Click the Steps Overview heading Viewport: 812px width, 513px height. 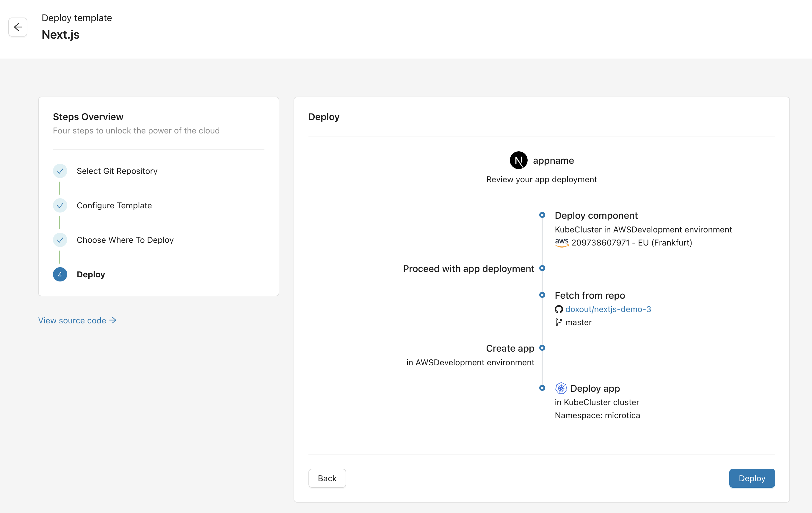pos(88,117)
